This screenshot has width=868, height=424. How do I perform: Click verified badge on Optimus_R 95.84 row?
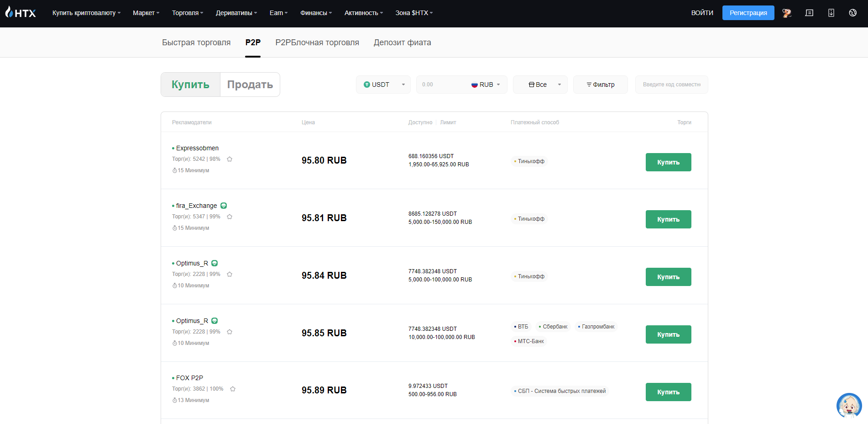[x=214, y=263]
